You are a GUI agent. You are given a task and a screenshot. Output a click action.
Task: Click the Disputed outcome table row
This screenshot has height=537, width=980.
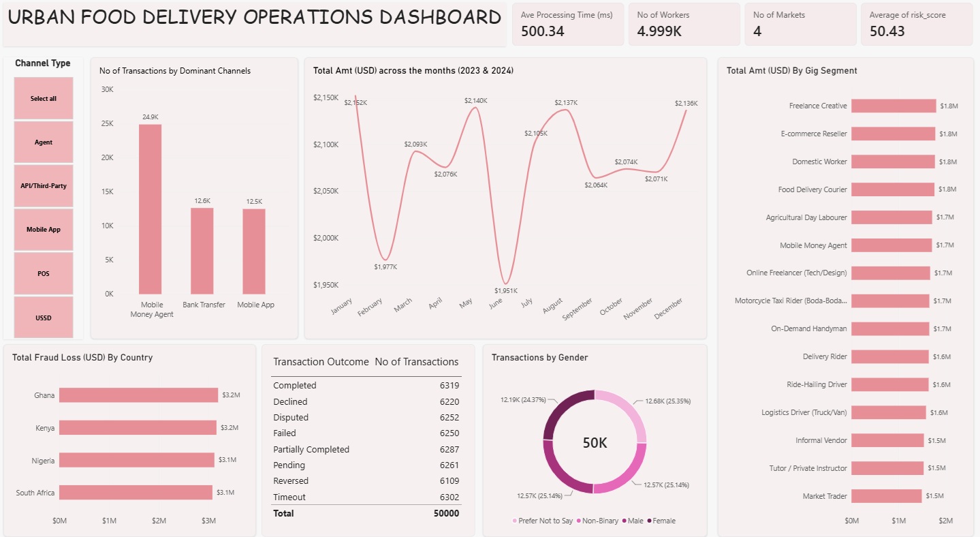click(x=366, y=417)
